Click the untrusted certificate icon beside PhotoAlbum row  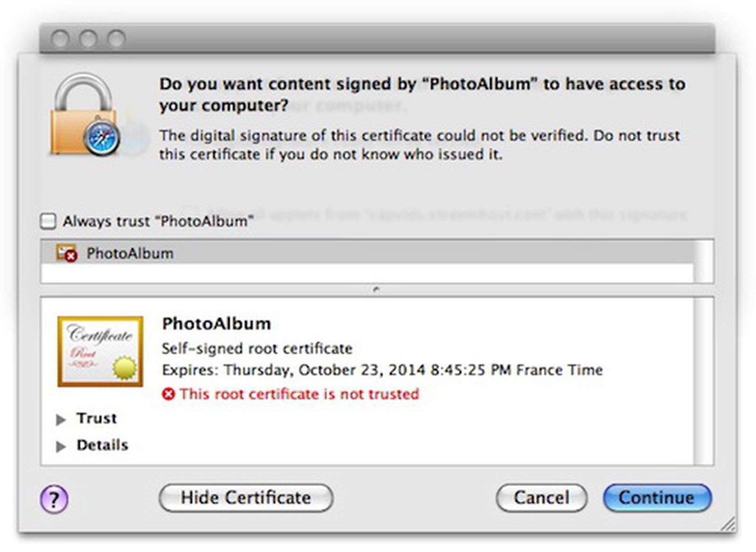tap(66, 253)
